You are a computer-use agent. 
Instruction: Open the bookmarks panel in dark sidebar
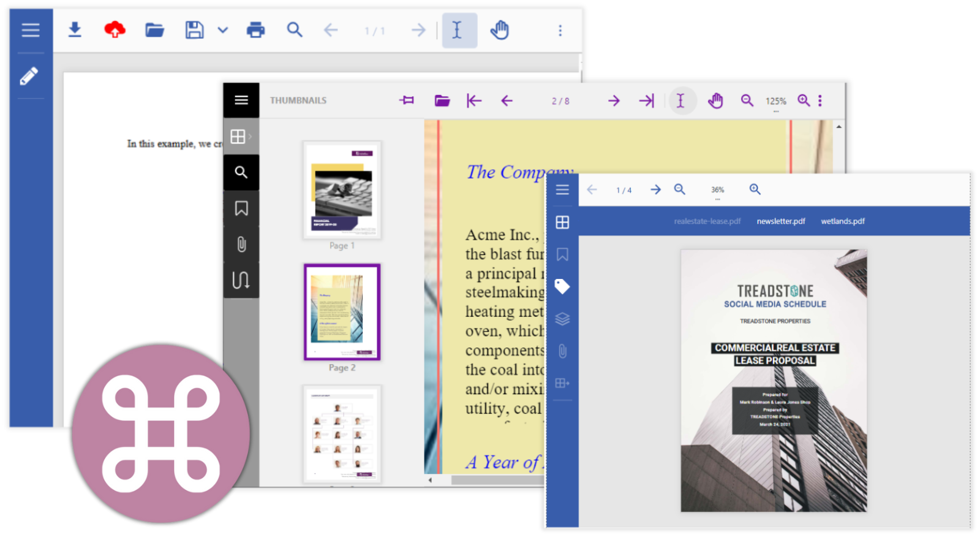click(x=241, y=208)
